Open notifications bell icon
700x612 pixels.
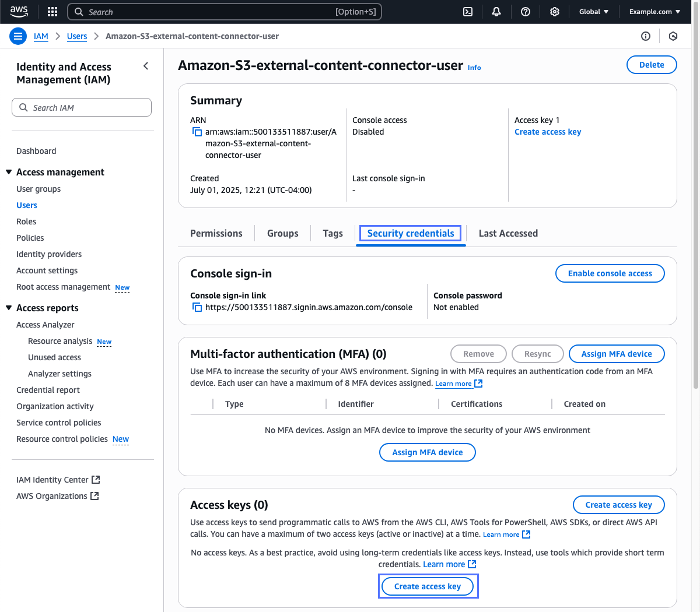(x=496, y=12)
